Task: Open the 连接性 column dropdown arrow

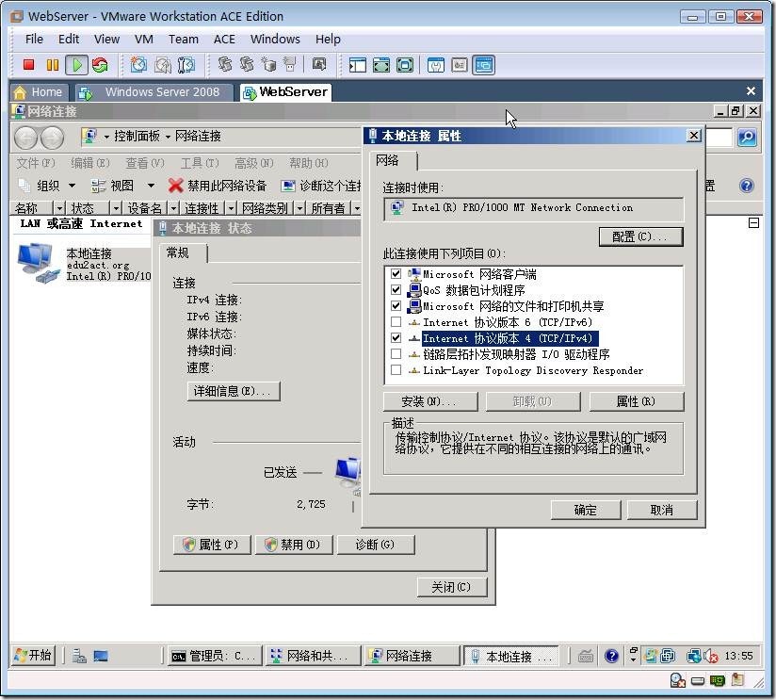Action: [231, 208]
